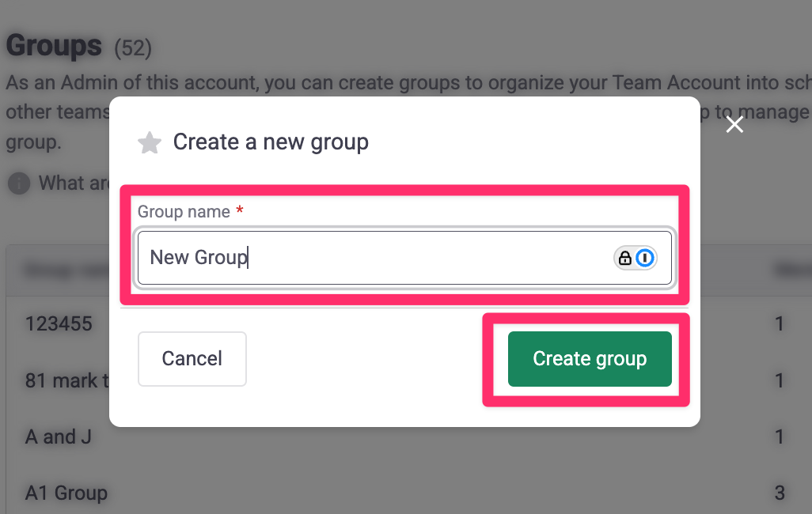812x514 pixels.
Task: Click the info icon beside "What are"
Action: (x=19, y=183)
